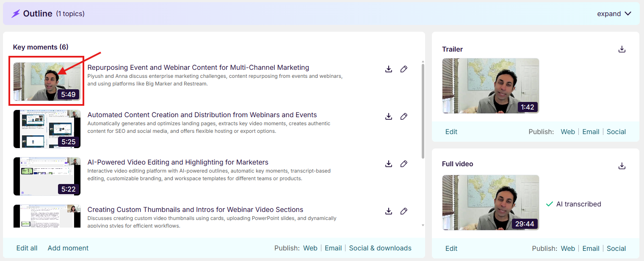Open title AI-Powered Video Editing and Highlighting

tap(178, 162)
